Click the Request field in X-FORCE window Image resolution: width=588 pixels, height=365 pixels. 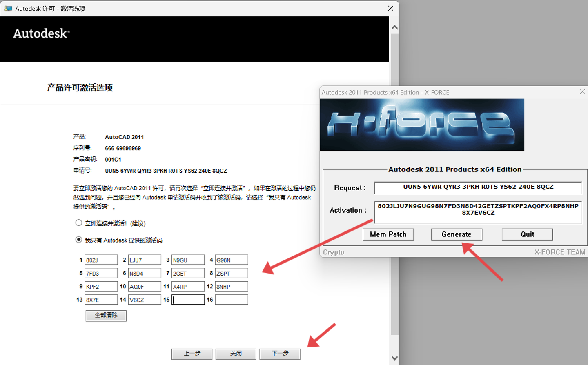coord(478,188)
